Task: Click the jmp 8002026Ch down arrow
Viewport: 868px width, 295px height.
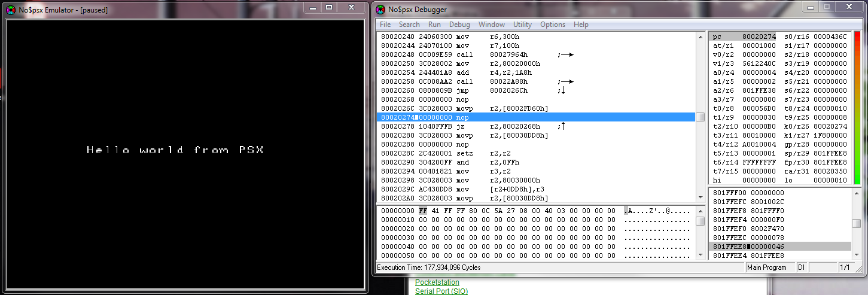Action: pos(562,90)
